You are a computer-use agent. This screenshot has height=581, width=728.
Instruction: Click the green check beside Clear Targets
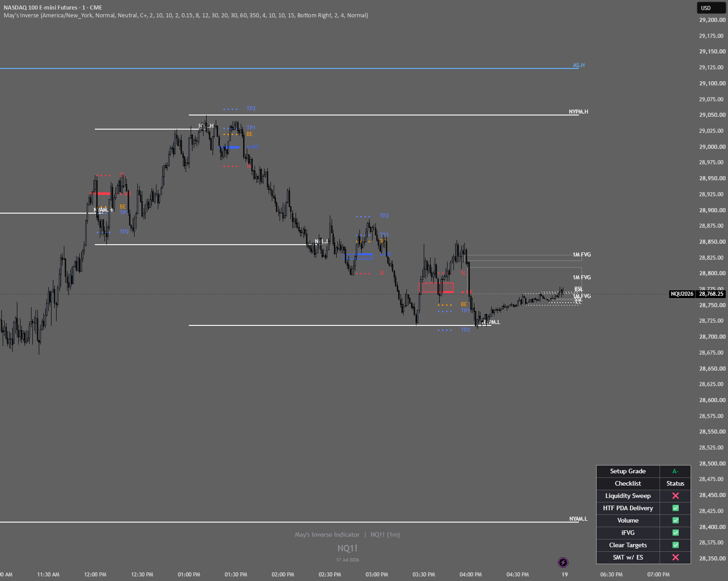pos(676,545)
